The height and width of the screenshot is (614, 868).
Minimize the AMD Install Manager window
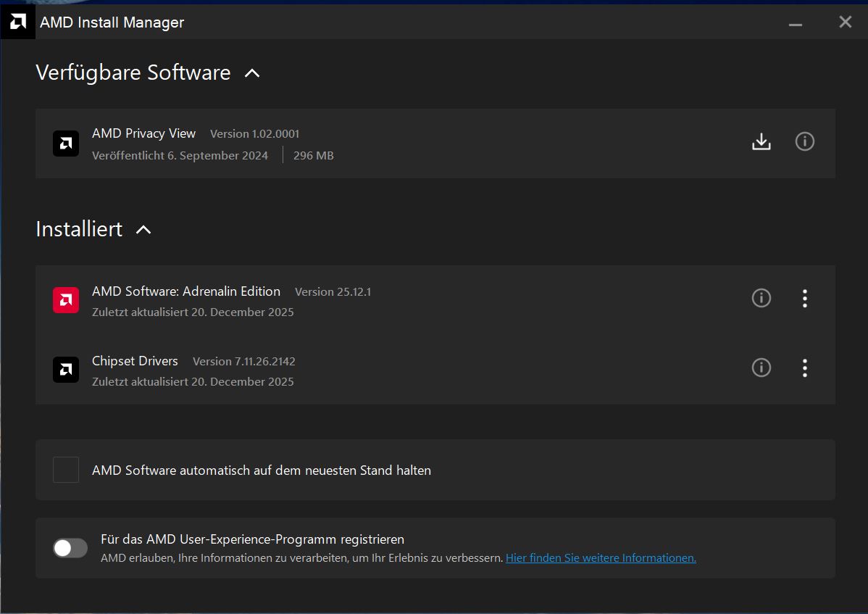[x=796, y=23]
